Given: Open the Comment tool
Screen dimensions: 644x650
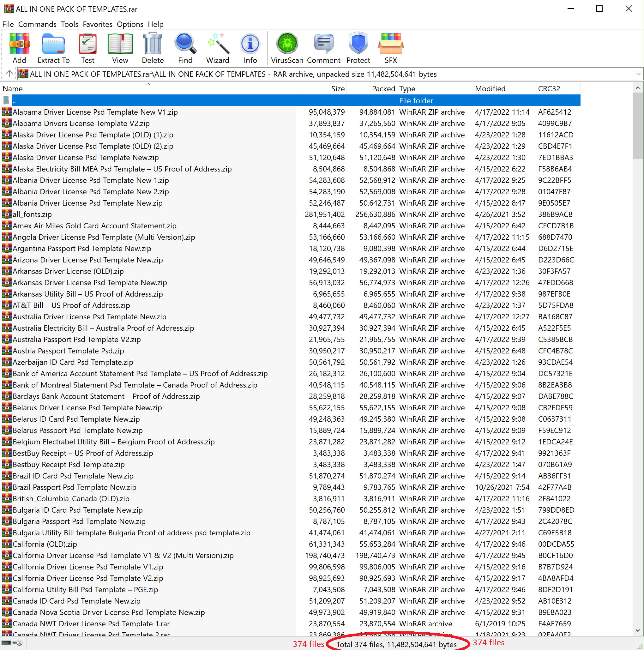Looking at the screenshot, I should point(323,47).
